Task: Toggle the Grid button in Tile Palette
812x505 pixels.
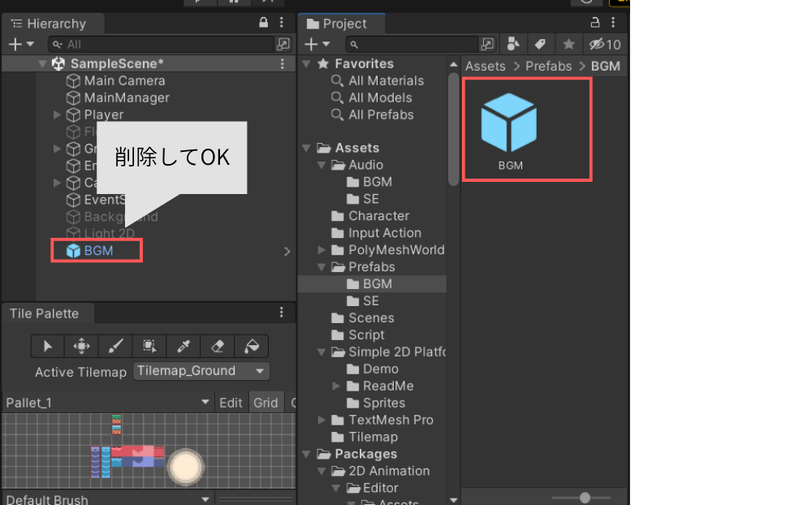Action: click(266, 403)
